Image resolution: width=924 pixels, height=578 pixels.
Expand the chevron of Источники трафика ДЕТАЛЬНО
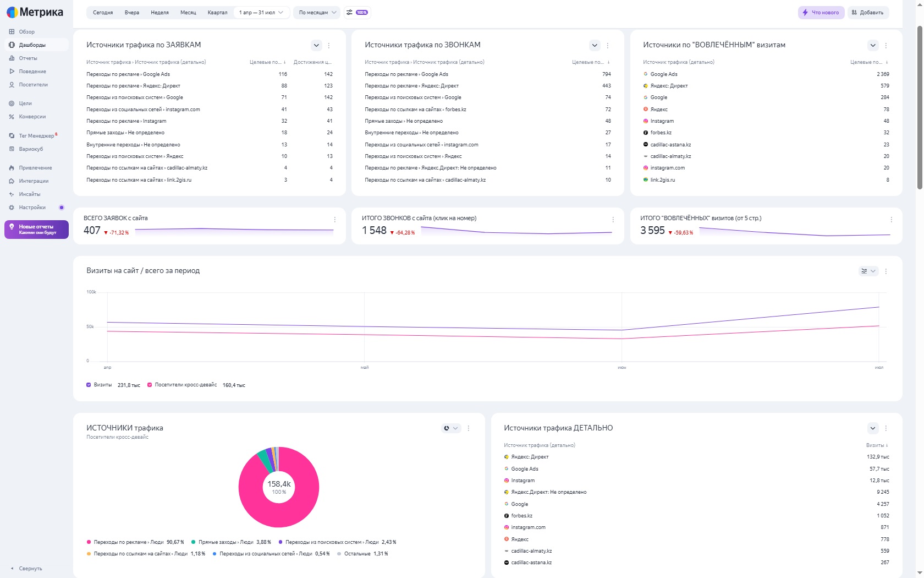(x=873, y=428)
